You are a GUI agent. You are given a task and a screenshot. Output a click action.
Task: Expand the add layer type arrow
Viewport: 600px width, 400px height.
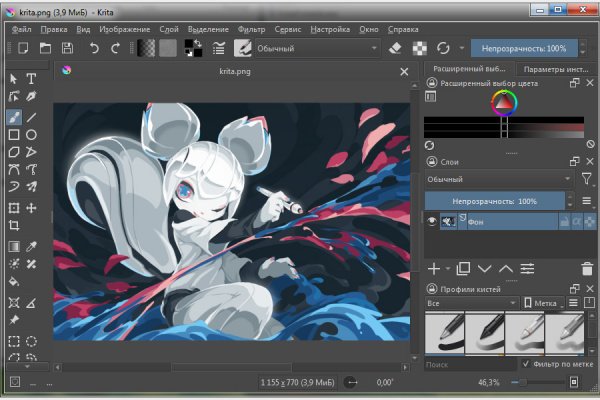[x=448, y=269]
